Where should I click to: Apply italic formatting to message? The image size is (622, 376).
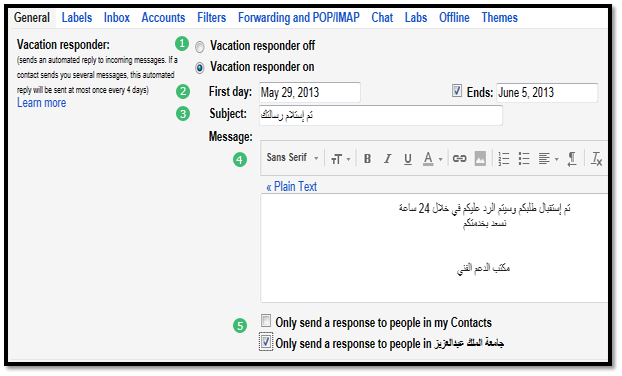[388, 159]
